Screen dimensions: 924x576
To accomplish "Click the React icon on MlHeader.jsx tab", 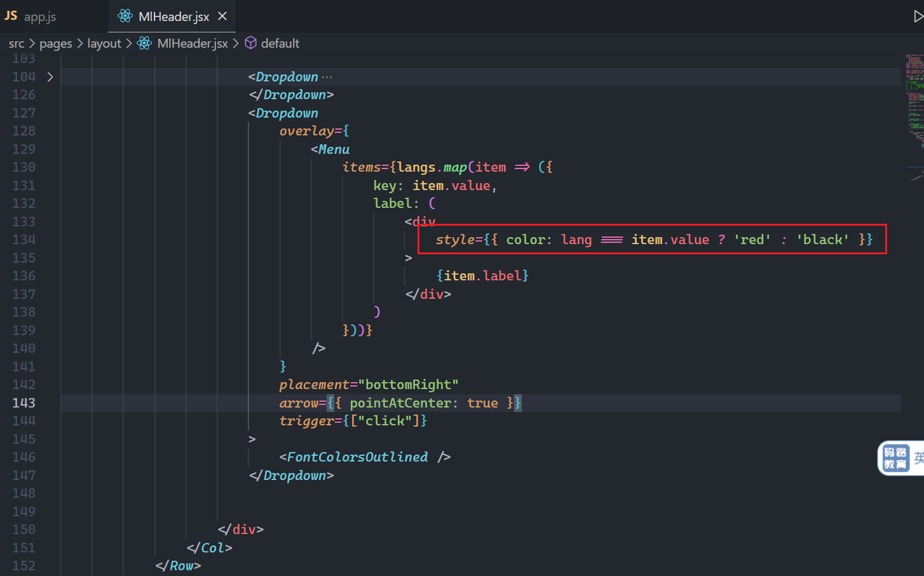I will (x=125, y=17).
